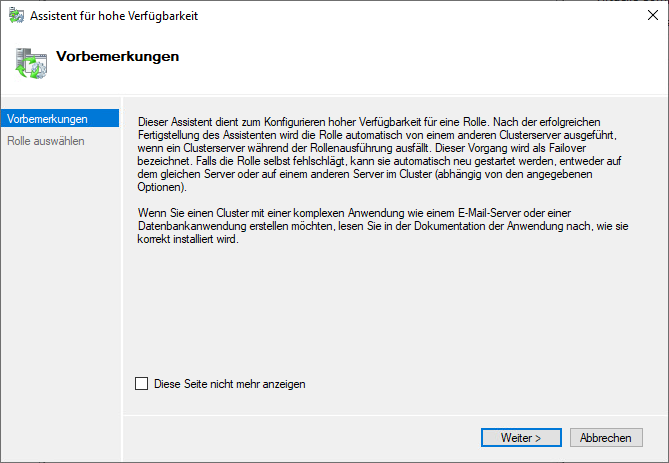This screenshot has height=463, width=669.
Task: Click the "Assistent für hohe Verfügbarkeit" title text
Action: [115, 14]
